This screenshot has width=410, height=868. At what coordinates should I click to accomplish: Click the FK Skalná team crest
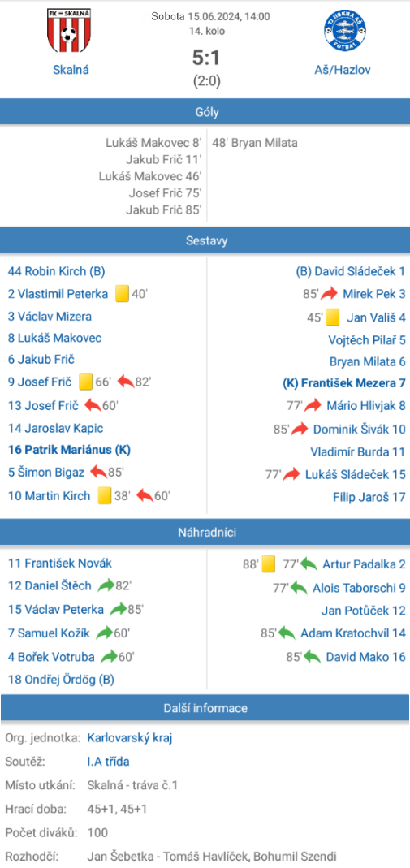(69, 31)
